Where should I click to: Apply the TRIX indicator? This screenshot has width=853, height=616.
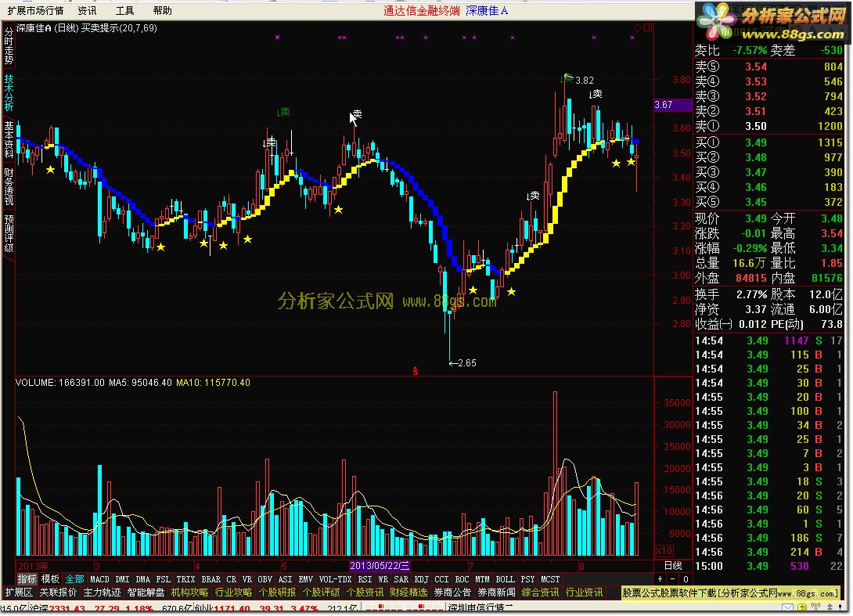(185, 579)
